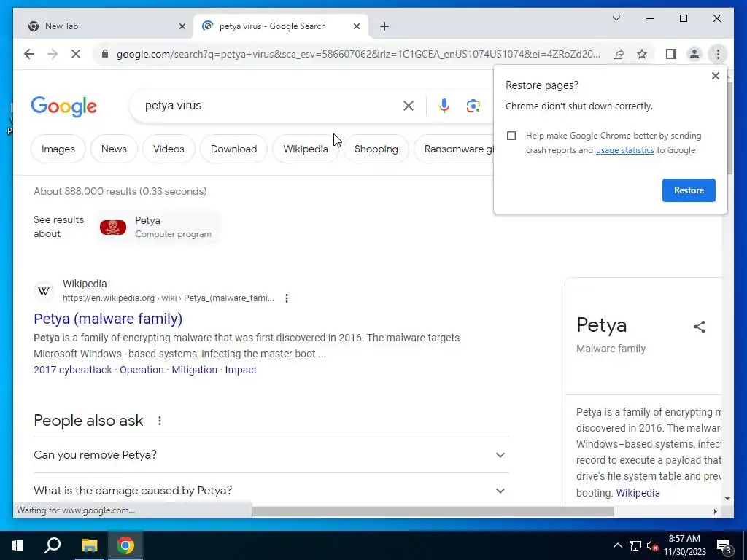
Task: Open the notification center icon
Action: [x=724, y=546]
